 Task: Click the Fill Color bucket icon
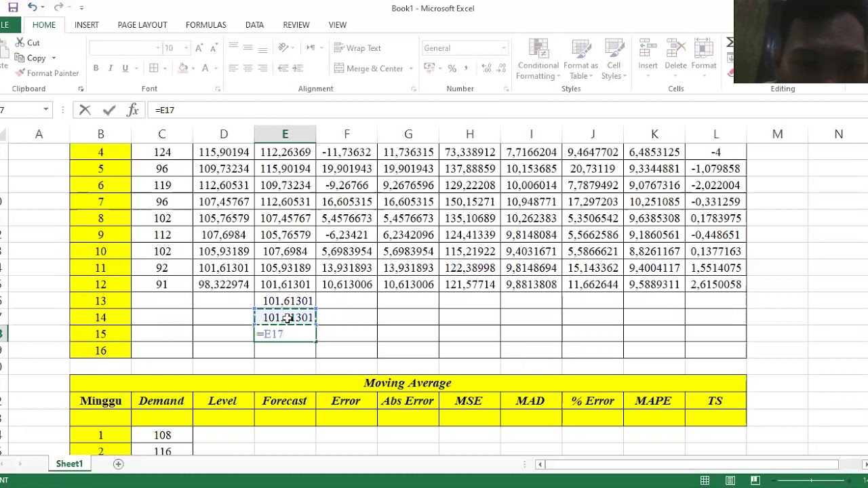(x=182, y=68)
